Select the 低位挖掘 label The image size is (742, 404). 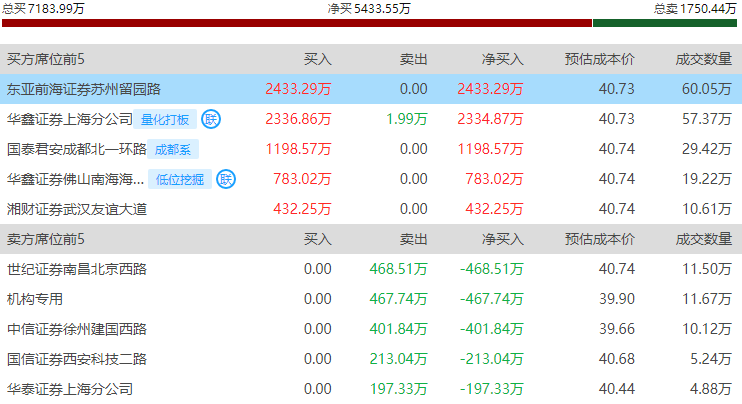pyautogui.click(x=181, y=180)
